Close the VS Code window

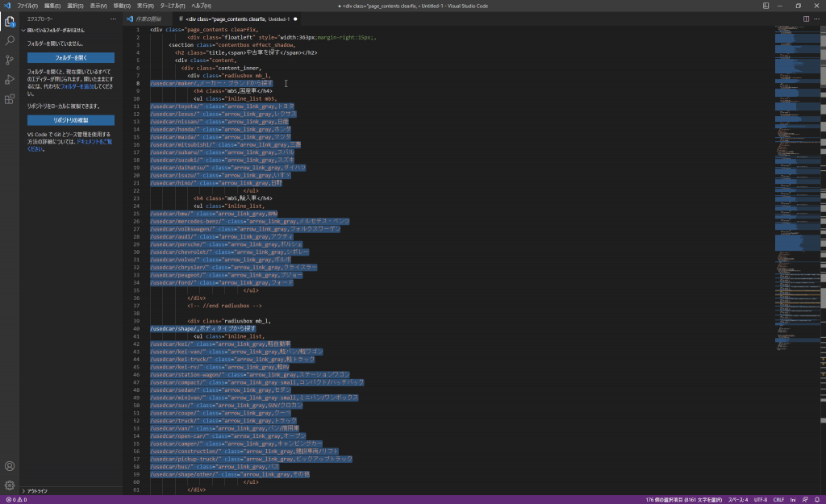click(x=816, y=6)
